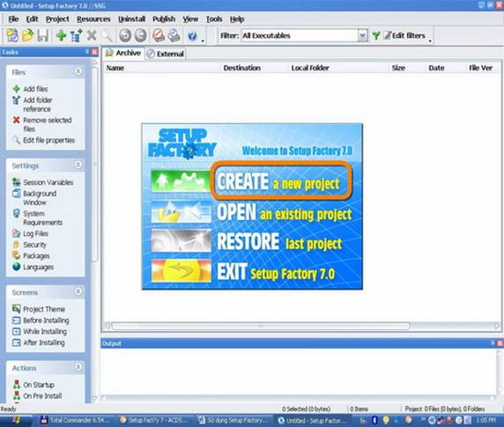
Task: Click the Preview toolbar icon
Action: pyautogui.click(x=174, y=35)
